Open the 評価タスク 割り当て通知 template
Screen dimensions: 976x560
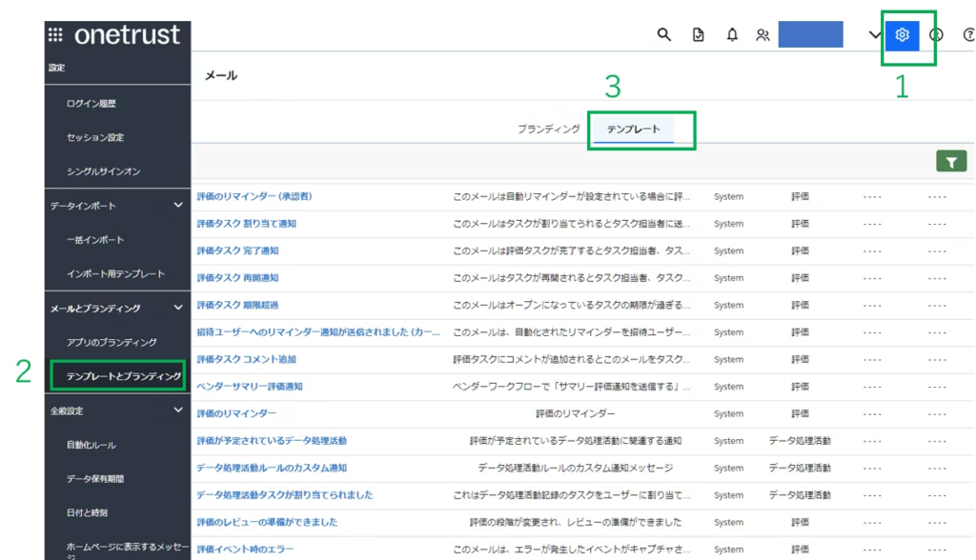tap(246, 224)
